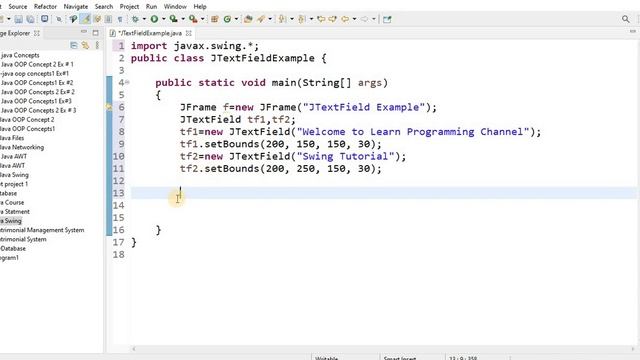Select the Java Files project

(12, 138)
